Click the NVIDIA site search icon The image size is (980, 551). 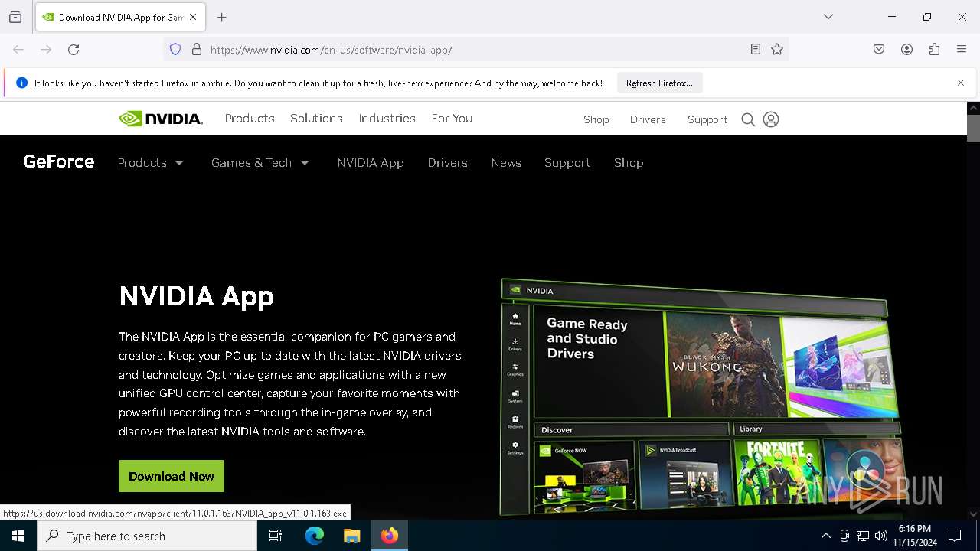(748, 119)
